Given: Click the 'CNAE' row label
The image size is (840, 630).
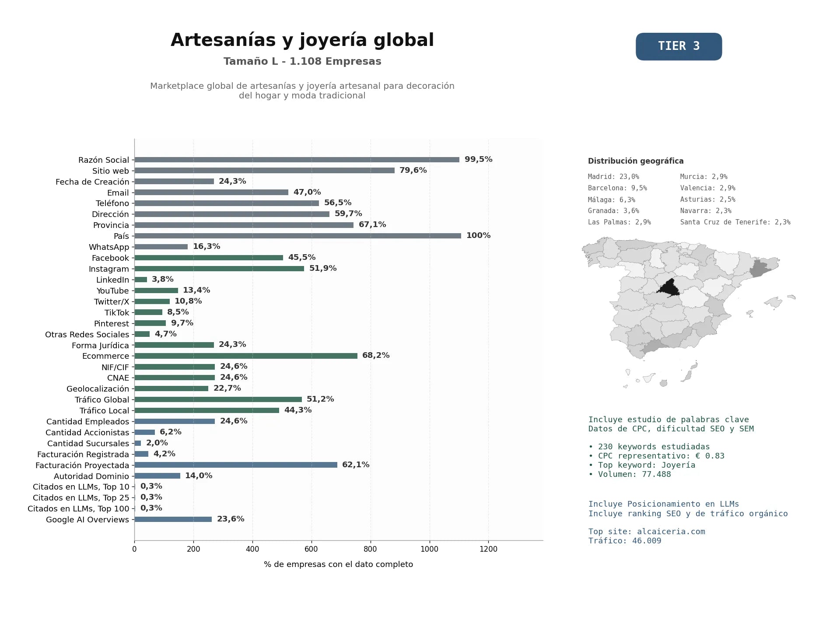Looking at the screenshot, I should pyautogui.click(x=118, y=378).
